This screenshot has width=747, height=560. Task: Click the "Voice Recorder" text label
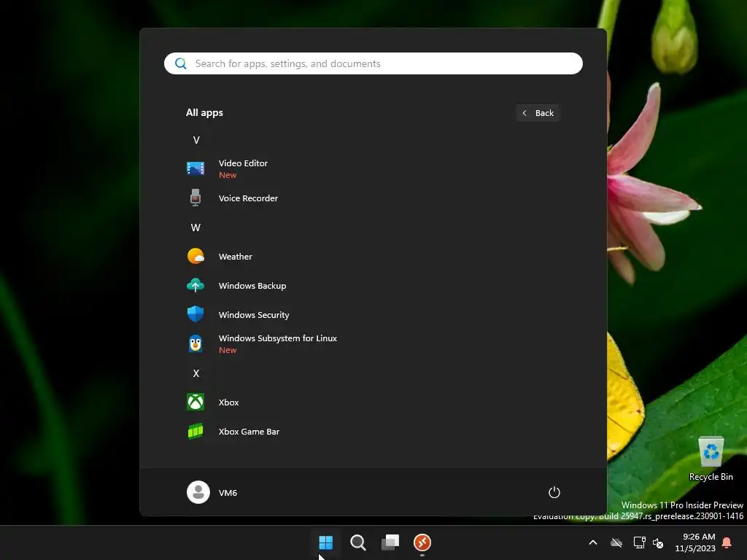248,198
